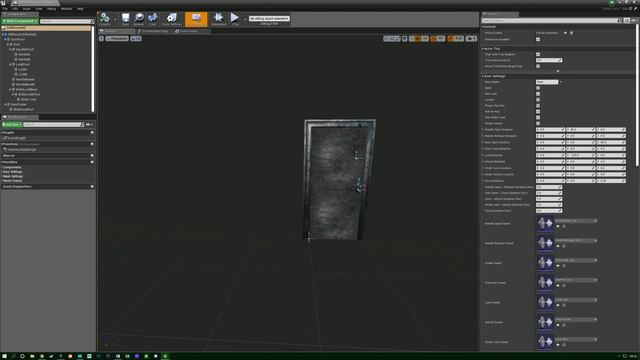
Task: Click the Perspective viewport button
Action: coord(117,38)
